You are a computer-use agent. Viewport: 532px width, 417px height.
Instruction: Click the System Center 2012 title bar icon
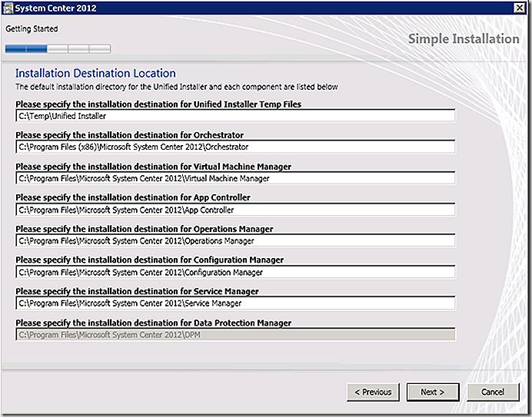(8, 8)
